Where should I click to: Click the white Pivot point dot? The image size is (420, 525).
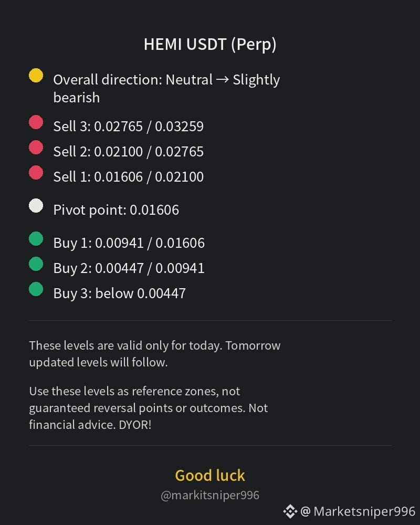(x=36, y=206)
